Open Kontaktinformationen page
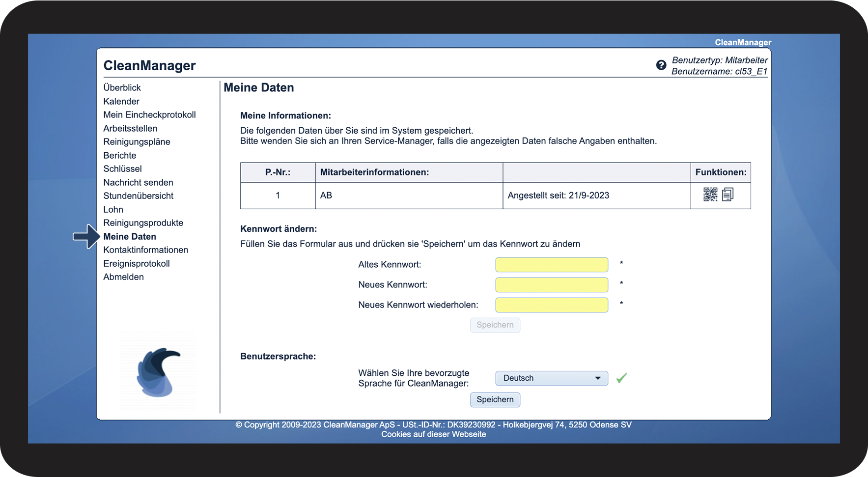The width and height of the screenshot is (868, 477). [145, 250]
